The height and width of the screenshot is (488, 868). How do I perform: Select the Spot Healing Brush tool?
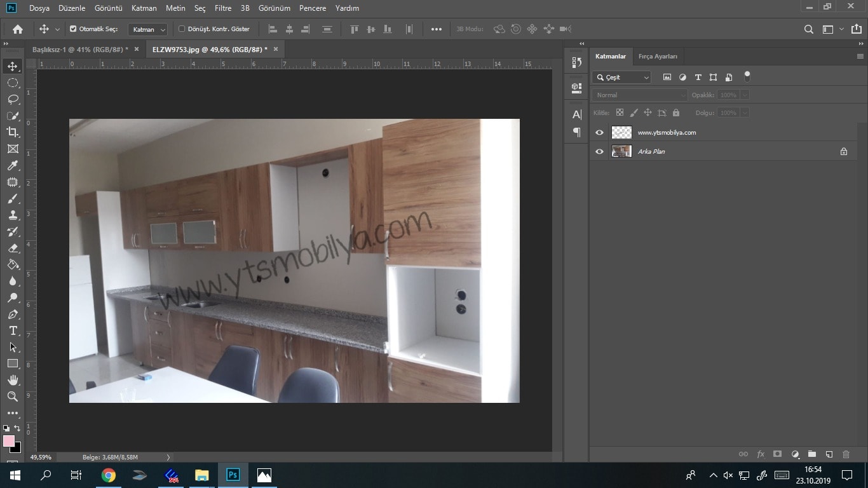coord(13,182)
